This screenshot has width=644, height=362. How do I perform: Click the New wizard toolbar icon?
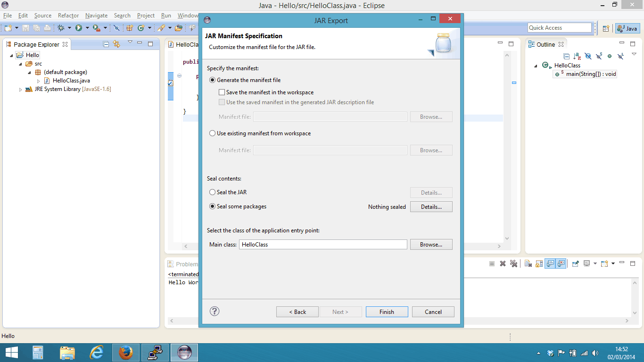[x=8, y=28]
